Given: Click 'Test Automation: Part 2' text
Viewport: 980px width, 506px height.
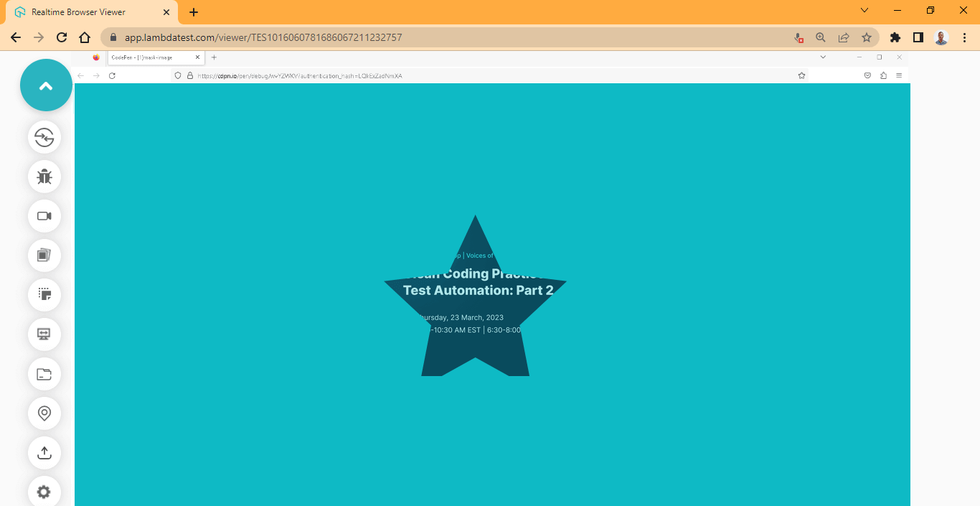Looking at the screenshot, I should click(x=479, y=290).
